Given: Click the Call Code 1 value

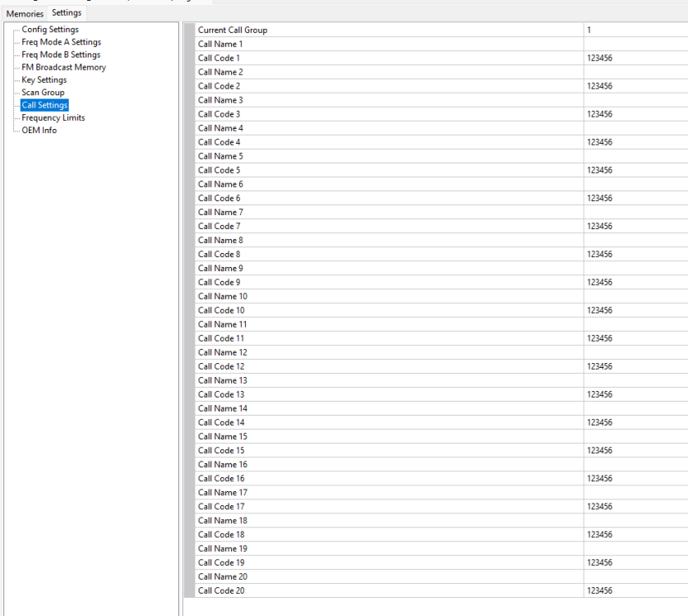Looking at the screenshot, I should pyautogui.click(x=635, y=58).
